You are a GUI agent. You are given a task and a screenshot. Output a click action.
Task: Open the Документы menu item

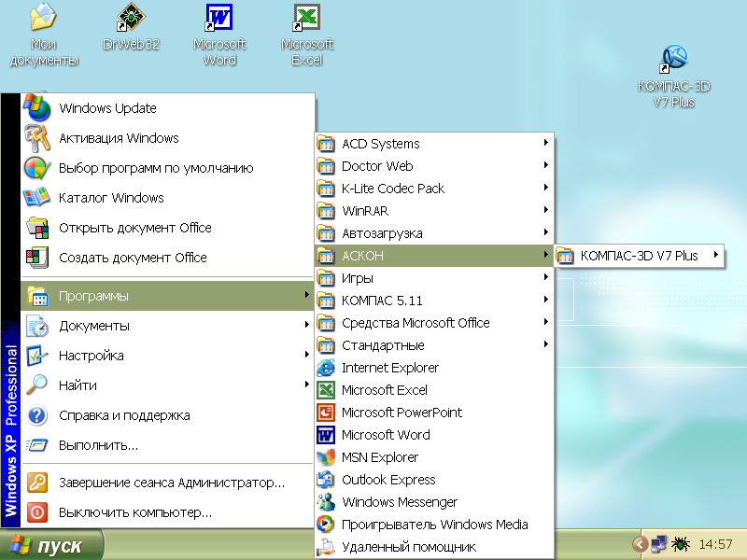167,326
